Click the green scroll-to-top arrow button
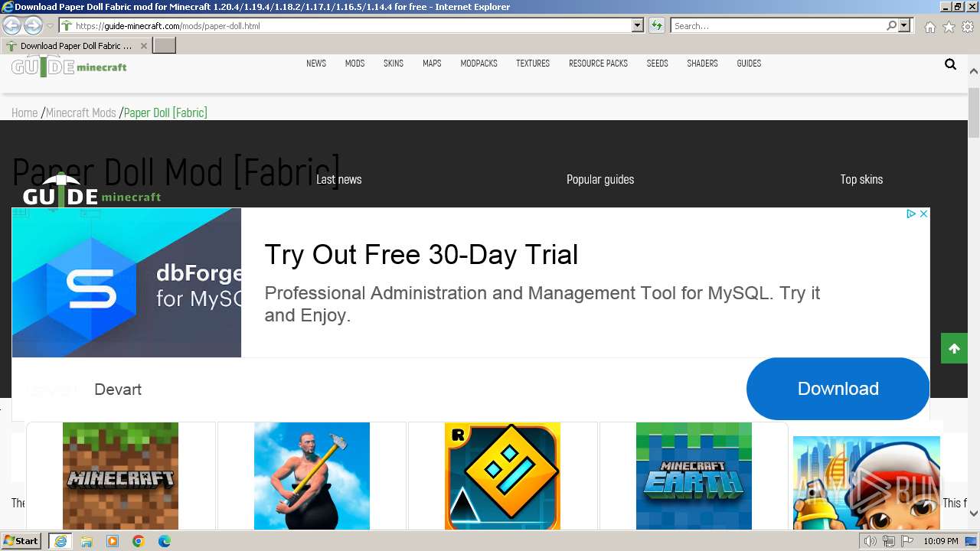 click(x=954, y=349)
